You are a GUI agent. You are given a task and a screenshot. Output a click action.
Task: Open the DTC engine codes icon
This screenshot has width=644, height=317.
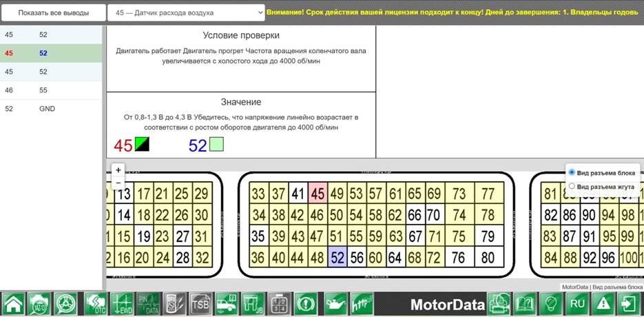[x=96, y=305]
